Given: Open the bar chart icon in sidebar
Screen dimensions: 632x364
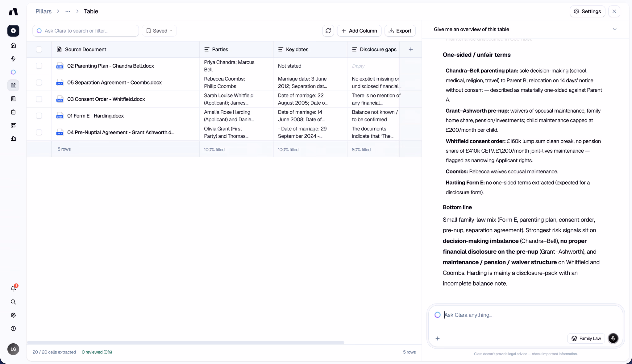Looking at the screenshot, I should (x=13, y=139).
